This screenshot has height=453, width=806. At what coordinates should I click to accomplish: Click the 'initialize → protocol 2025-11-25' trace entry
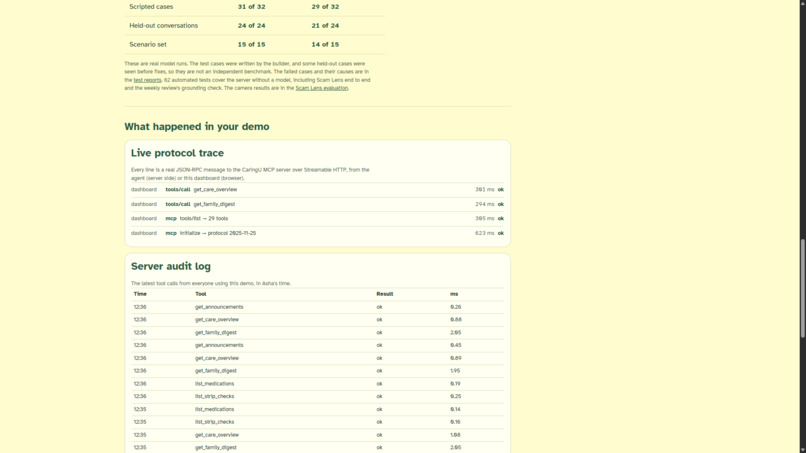pyautogui.click(x=217, y=233)
